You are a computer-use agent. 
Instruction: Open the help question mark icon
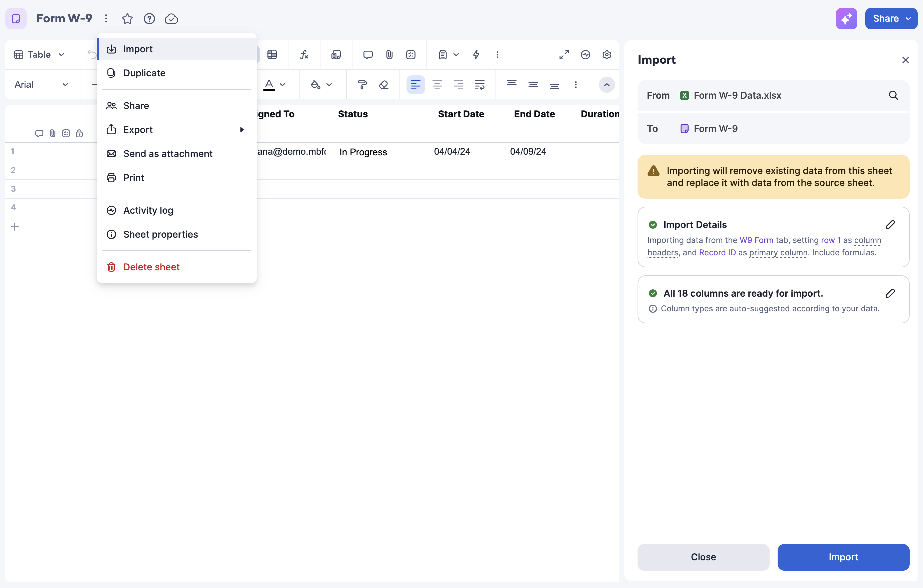[x=149, y=18]
